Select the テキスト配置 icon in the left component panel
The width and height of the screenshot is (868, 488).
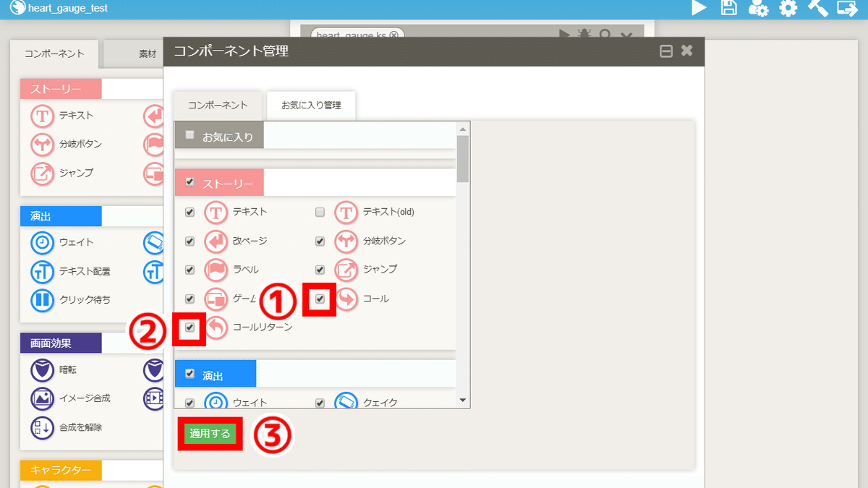(x=42, y=272)
